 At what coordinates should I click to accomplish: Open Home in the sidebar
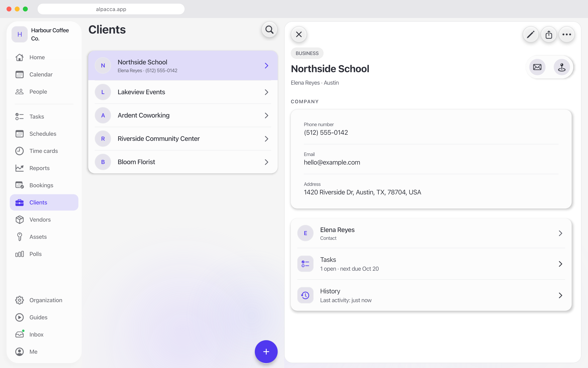tap(44, 57)
